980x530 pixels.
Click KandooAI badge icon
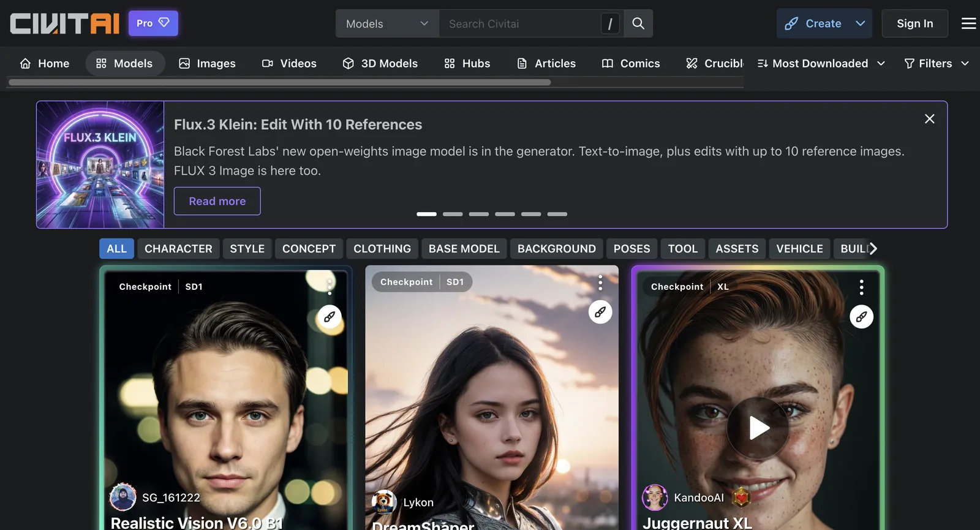741,498
